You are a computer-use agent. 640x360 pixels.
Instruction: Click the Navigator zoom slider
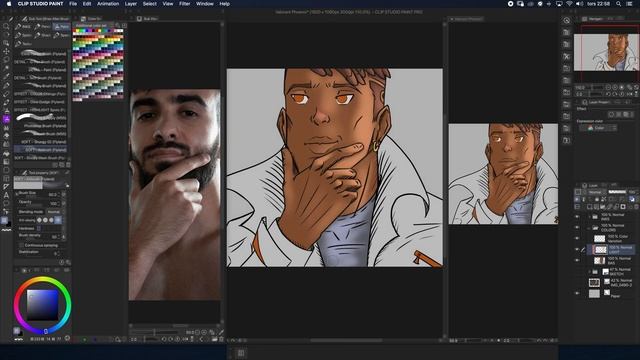[x=596, y=87]
